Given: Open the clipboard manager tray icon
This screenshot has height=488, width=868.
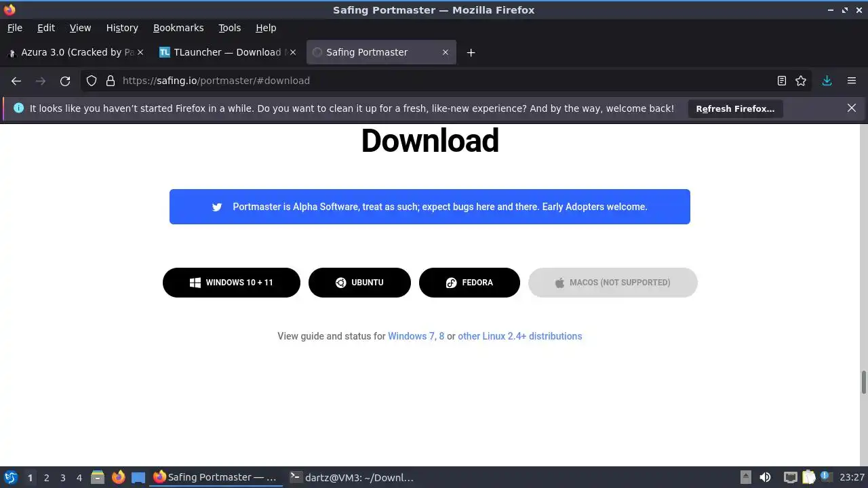Looking at the screenshot, I should (808, 477).
